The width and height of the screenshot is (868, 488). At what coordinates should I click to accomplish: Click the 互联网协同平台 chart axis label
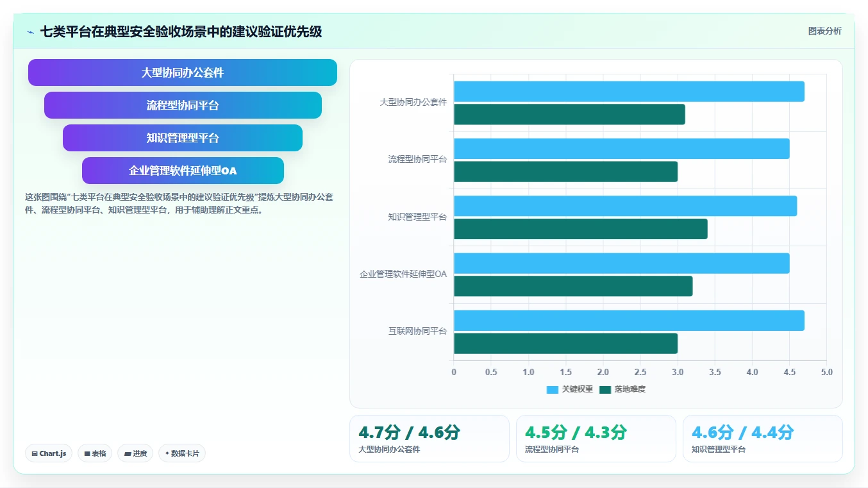(417, 332)
